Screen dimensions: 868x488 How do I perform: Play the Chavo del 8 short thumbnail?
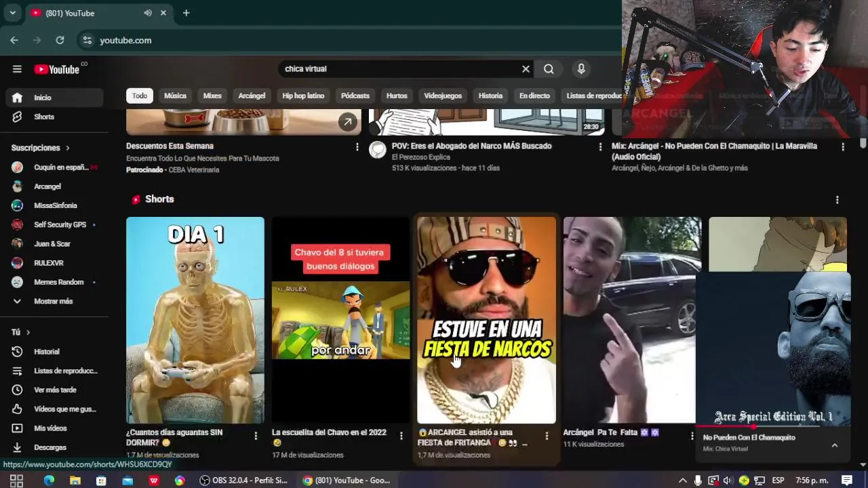pyautogui.click(x=341, y=320)
